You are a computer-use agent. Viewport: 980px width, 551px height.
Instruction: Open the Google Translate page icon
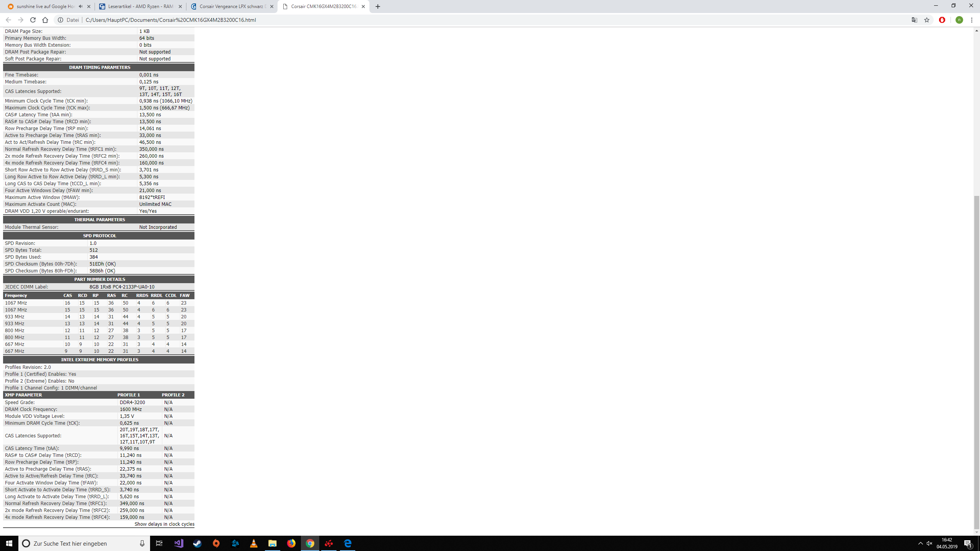915,20
